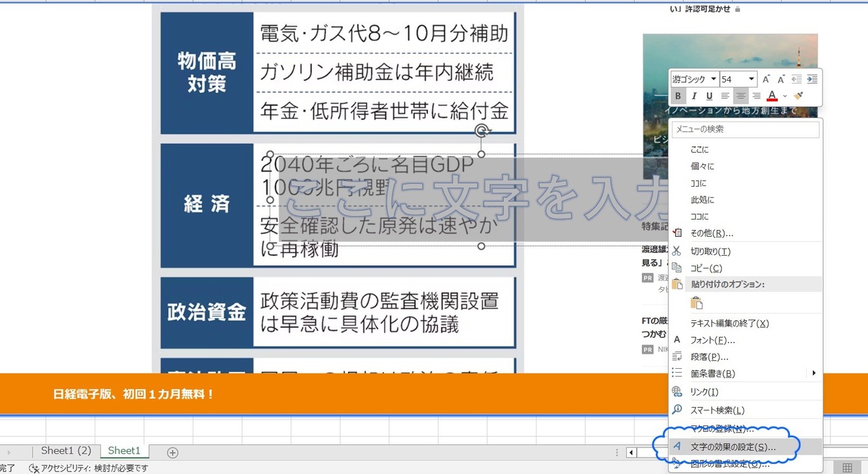The image size is (868, 474).
Task: Open アクセシビリティ: 検討が必要です status text
Action: click(95, 468)
